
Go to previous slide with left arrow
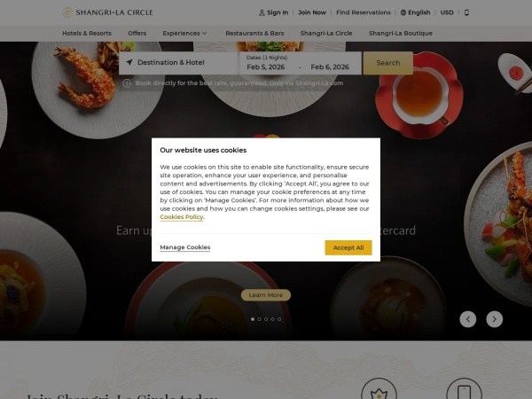tap(468, 319)
